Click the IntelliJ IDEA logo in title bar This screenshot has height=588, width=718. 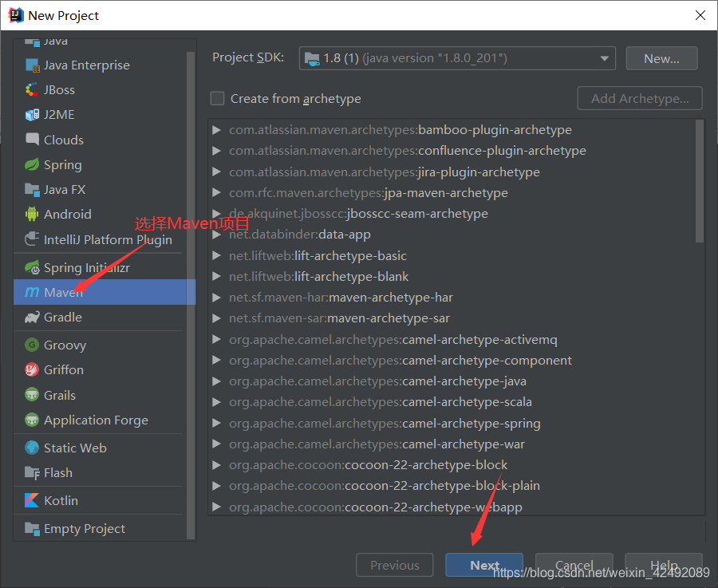[x=16, y=15]
